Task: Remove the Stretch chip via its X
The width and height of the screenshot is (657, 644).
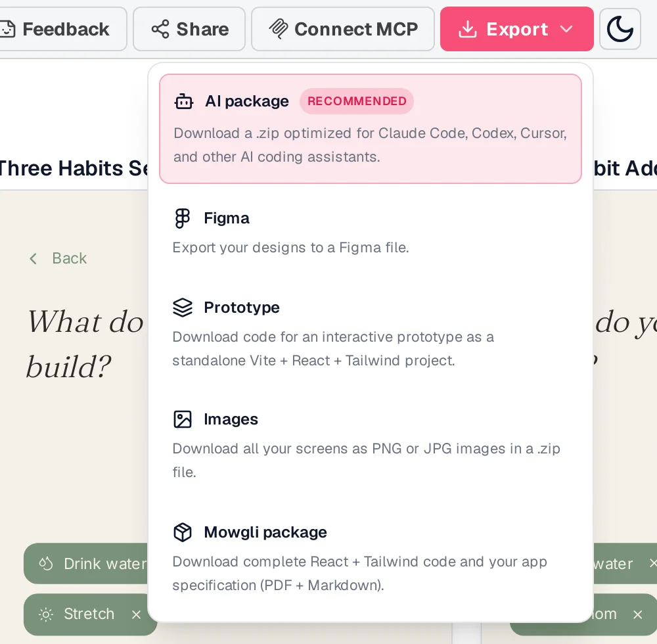Action: click(136, 614)
